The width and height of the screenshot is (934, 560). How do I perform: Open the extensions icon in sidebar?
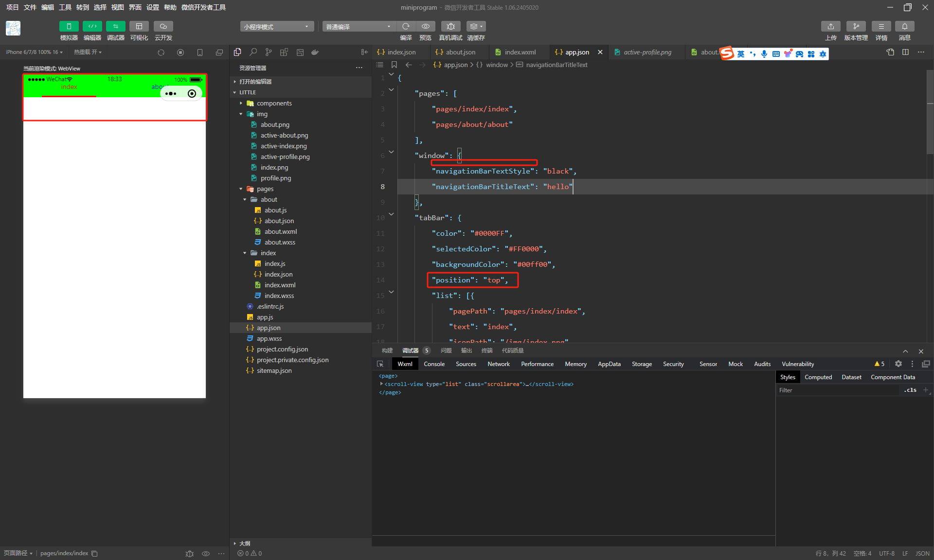click(x=284, y=52)
